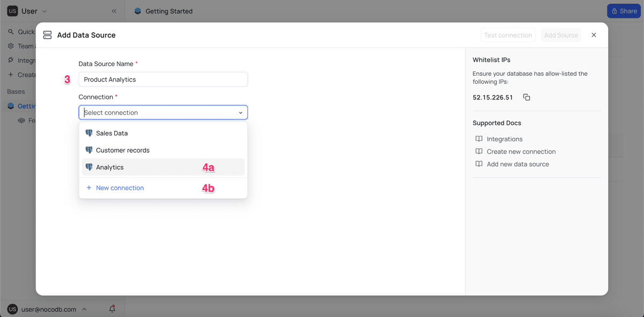Click the Share button
644x317 pixels.
(x=624, y=11)
